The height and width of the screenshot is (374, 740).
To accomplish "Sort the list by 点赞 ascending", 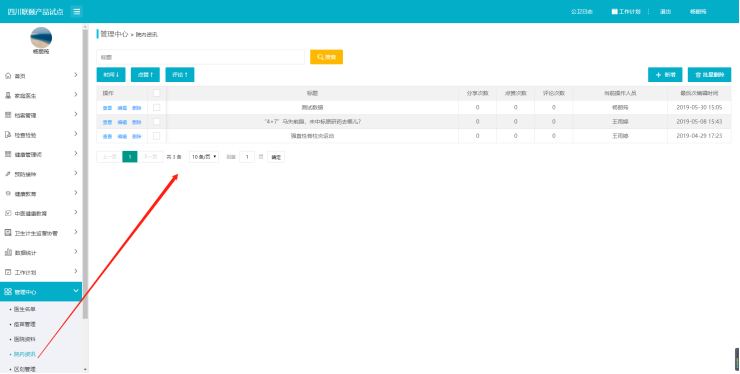I will click(x=145, y=75).
